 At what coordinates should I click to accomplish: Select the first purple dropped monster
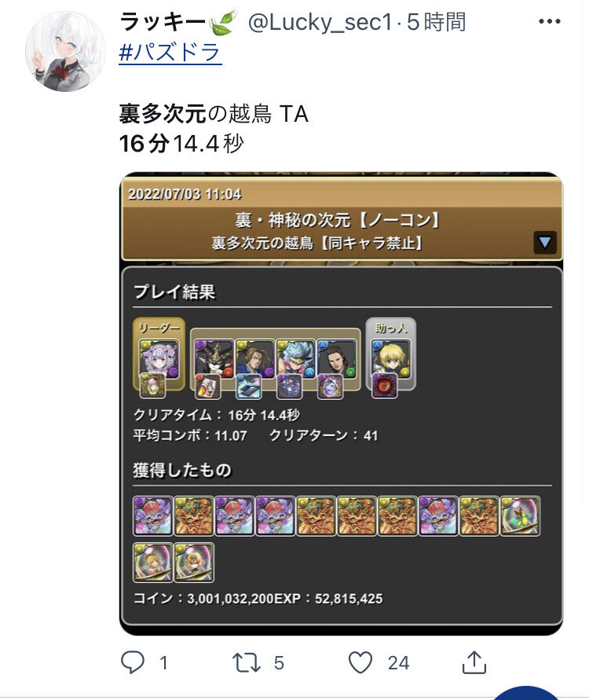click(152, 515)
